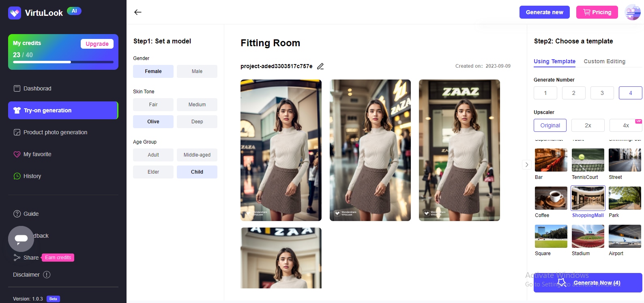This screenshot has height=303, width=644.
Task: Select the TennisCourt template thumbnail
Action: 588,160
